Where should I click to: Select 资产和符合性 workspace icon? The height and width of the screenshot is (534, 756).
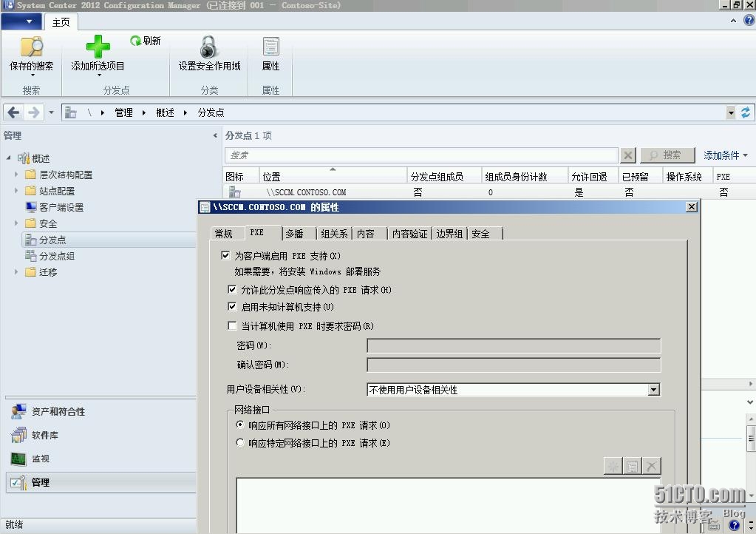point(18,411)
